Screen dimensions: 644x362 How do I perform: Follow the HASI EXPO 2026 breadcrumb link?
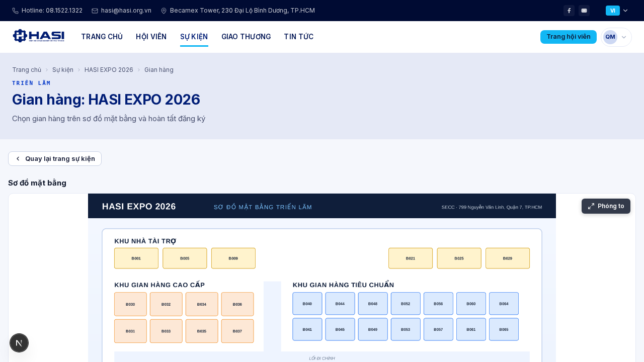coord(109,70)
